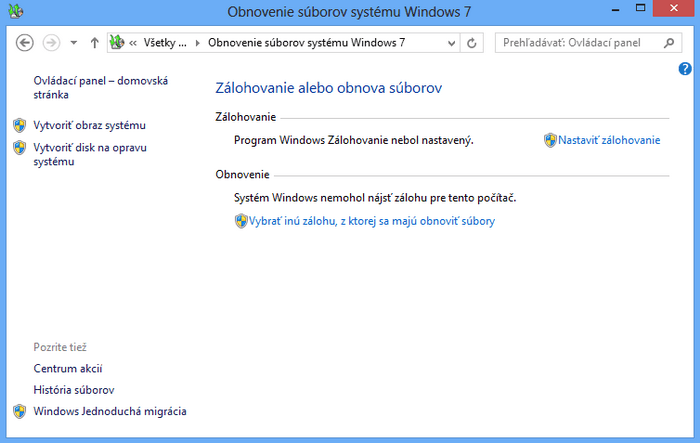The height and width of the screenshot is (443, 700).
Task: Refresh the current Control Panel page
Action: pyautogui.click(x=472, y=43)
